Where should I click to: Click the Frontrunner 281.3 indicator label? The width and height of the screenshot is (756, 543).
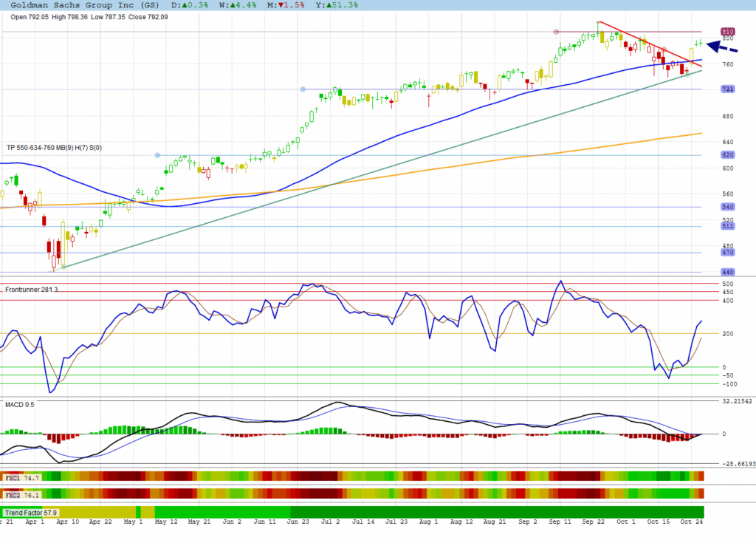pyautogui.click(x=32, y=290)
